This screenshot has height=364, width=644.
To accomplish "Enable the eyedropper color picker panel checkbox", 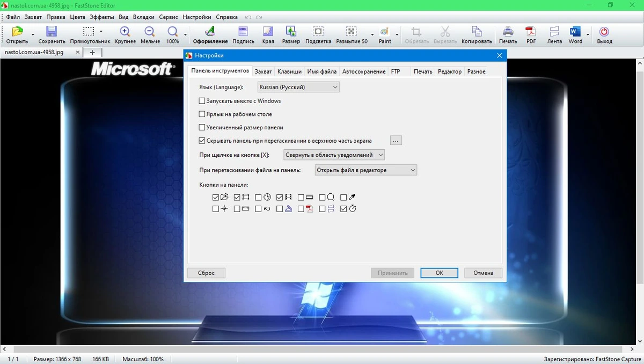I will tap(344, 197).
